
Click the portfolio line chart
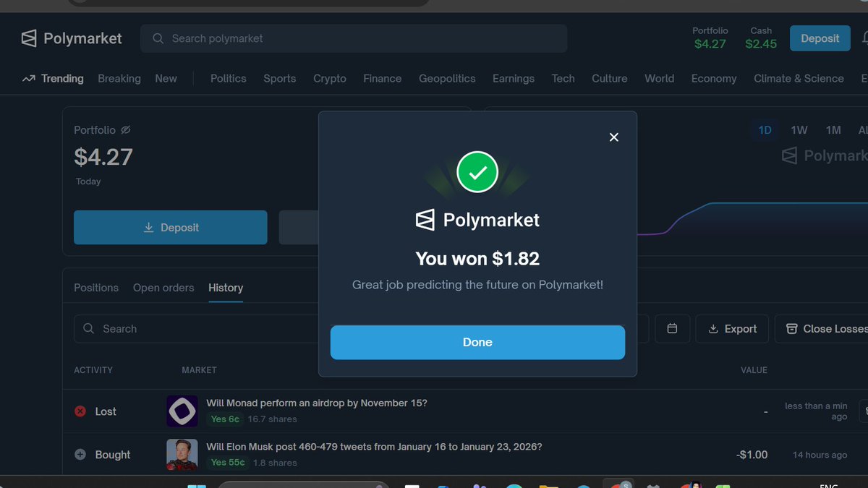(752, 218)
